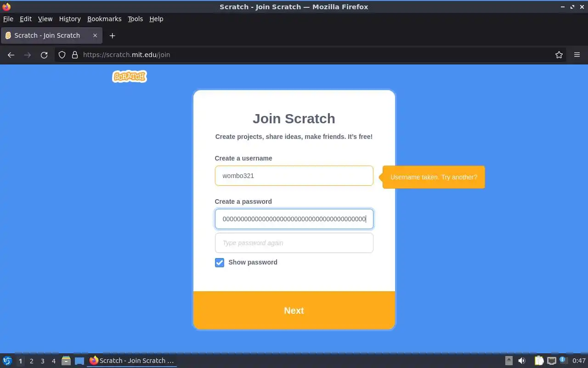Screen dimensions: 588x368
Task: Open the volume speaker tray icon
Action: coord(522,361)
